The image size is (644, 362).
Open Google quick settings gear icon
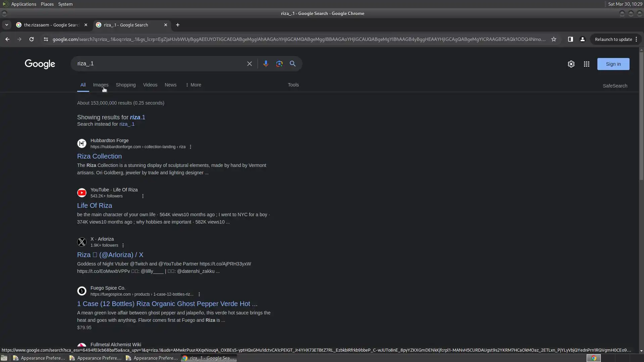571,64
